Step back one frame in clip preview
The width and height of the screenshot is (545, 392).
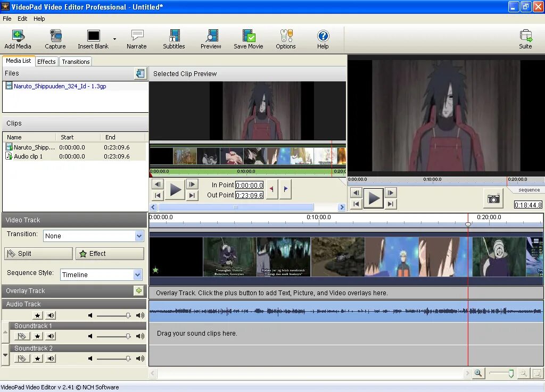tap(158, 184)
